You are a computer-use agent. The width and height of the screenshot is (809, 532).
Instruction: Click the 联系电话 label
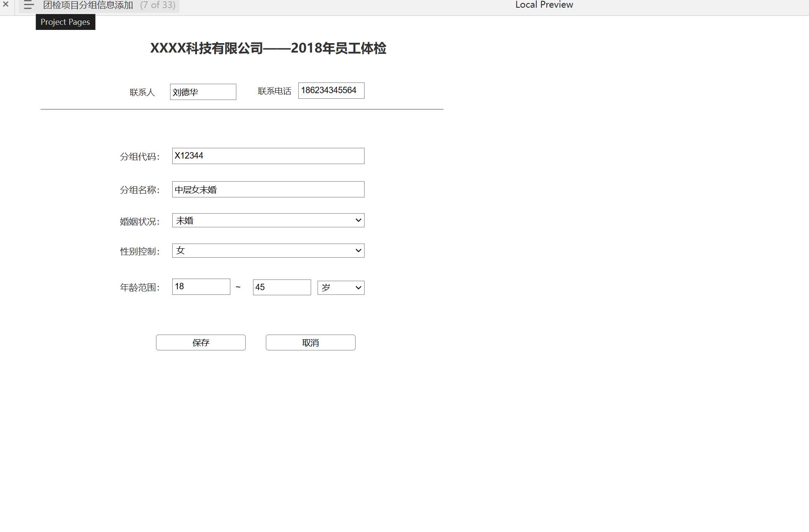[x=274, y=91]
